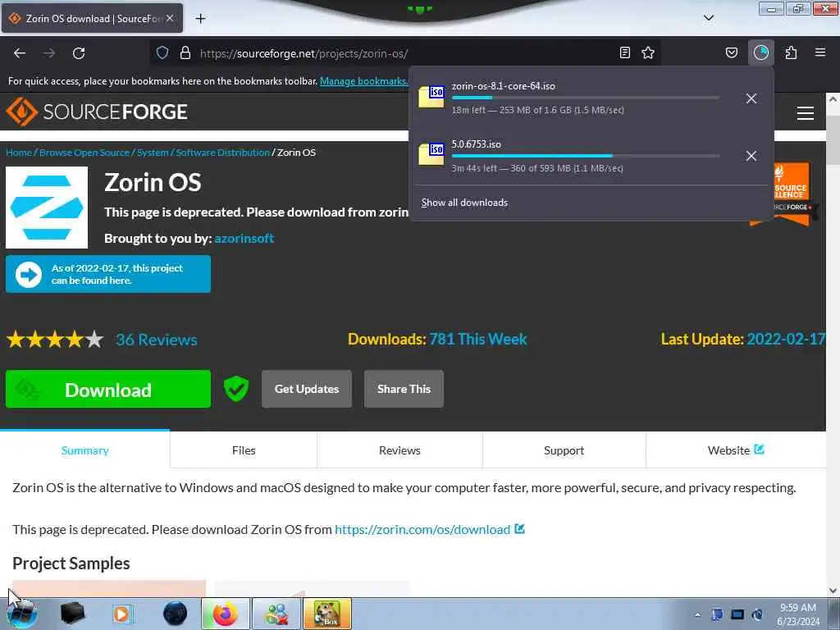This screenshot has height=630, width=840.
Task: Open the users taskbar icon
Action: tap(276, 614)
